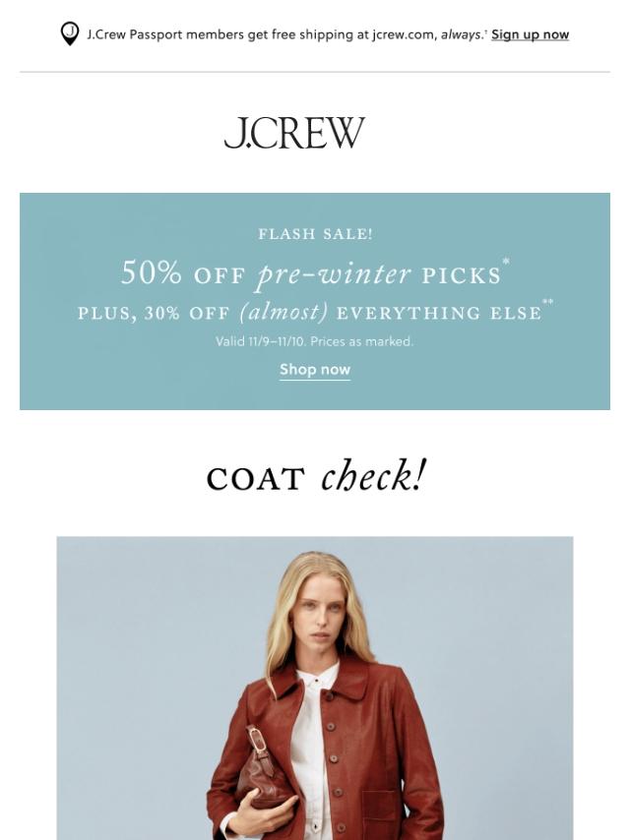
Task: Open the Sign up now link
Action: click(x=530, y=34)
